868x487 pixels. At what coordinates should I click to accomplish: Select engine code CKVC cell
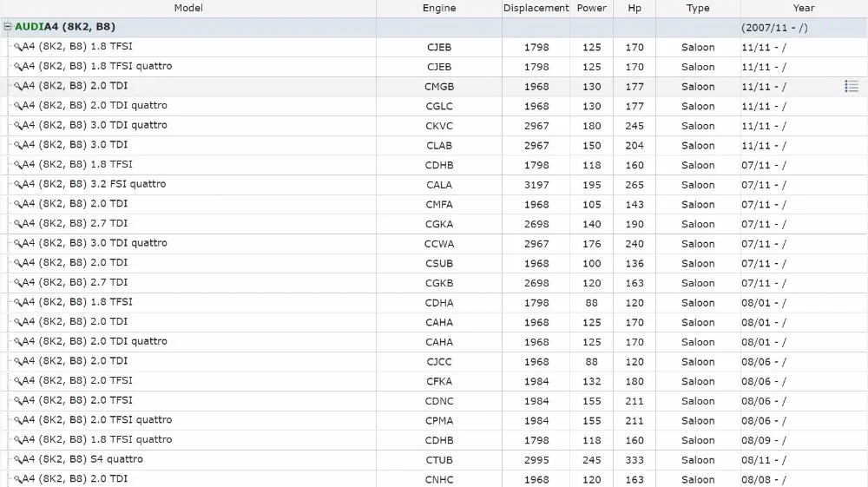point(439,126)
